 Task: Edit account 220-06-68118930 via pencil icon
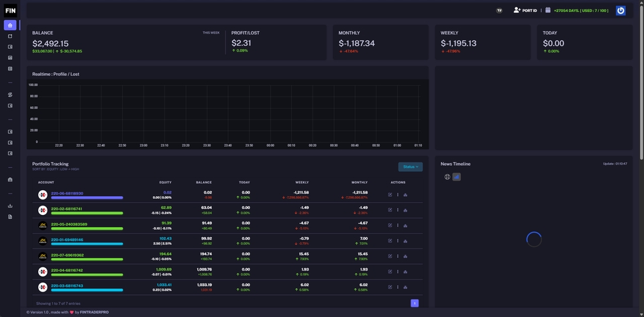(390, 195)
